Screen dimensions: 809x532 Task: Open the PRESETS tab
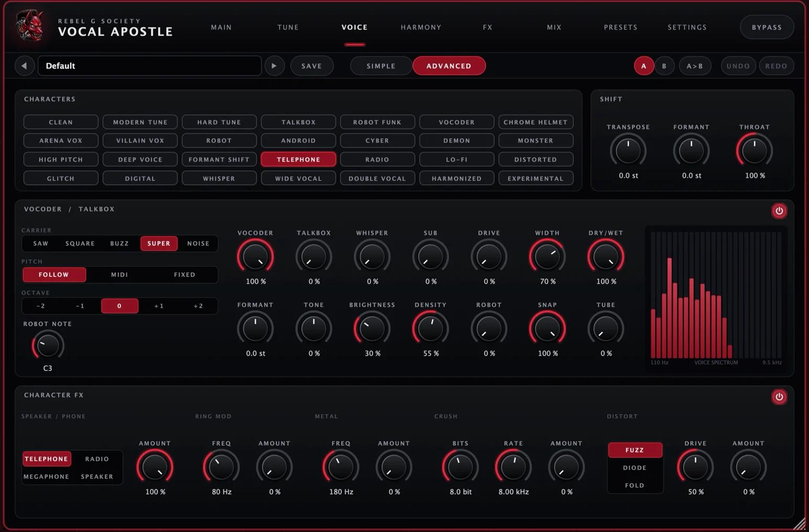(x=620, y=27)
